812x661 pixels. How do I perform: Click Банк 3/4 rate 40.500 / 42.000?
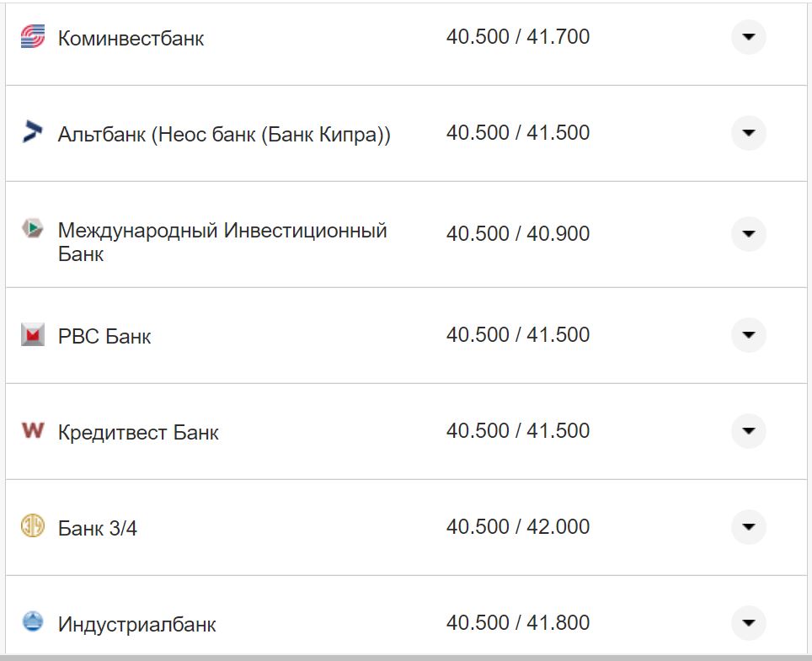[517, 527]
